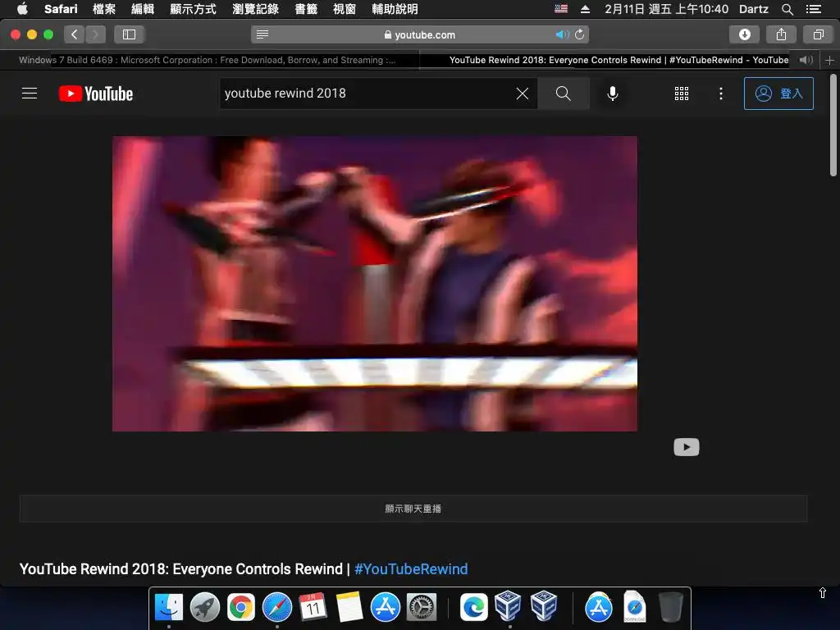Image resolution: width=840 pixels, height=630 pixels.
Task: Open the 編輯 menu
Action: (143, 8)
